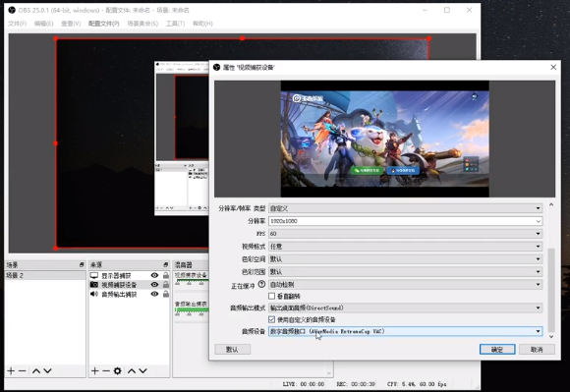
Task: Click the 默认 button in properties dialog
Action: point(232,350)
